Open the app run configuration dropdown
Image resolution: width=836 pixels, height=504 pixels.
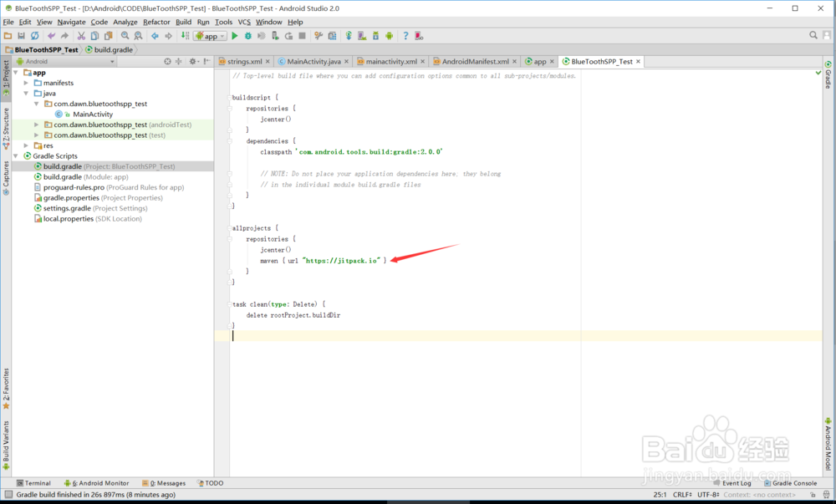(x=211, y=36)
